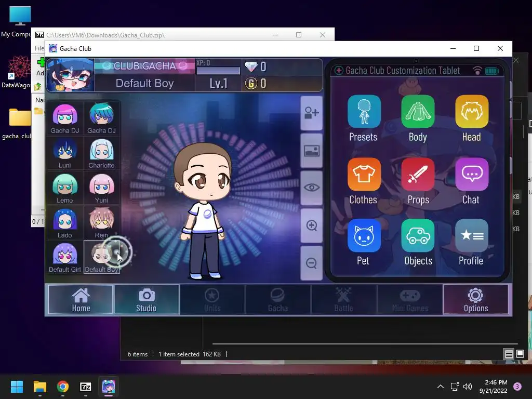Click the add character icon
Image resolution: width=532 pixels, height=399 pixels.
312,113
